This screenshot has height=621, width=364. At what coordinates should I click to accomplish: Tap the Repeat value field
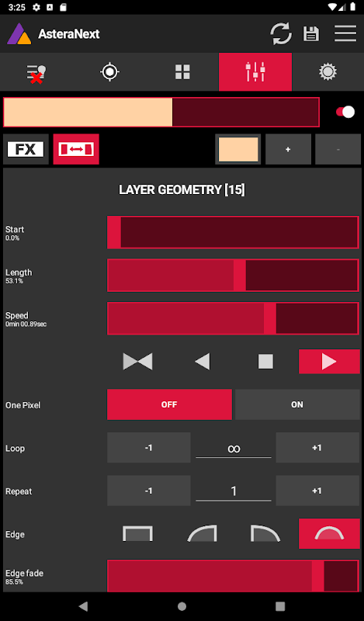(x=234, y=491)
